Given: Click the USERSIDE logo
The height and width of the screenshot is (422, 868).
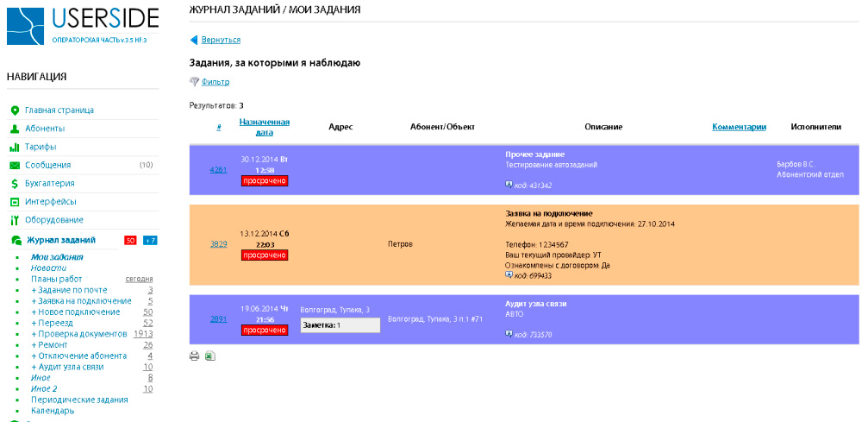Looking at the screenshot, I should 83,24.
